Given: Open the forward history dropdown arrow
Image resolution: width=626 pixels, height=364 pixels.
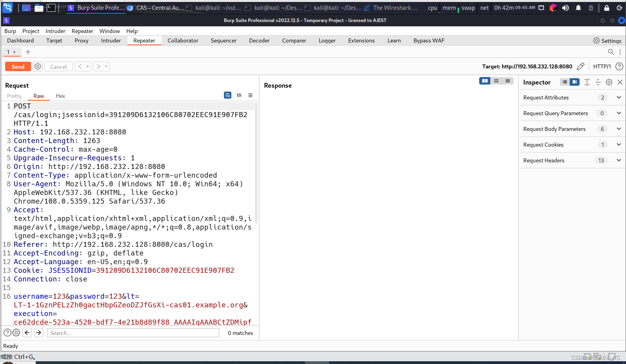Looking at the screenshot, I should point(106,66).
